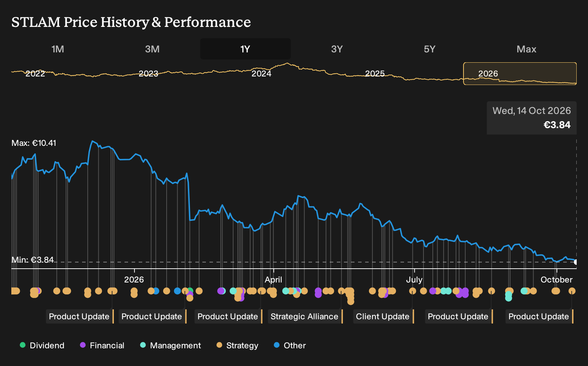Click the STLAM Price History & Performance heading
The width and height of the screenshot is (588, 366).
(x=131, y=22)
